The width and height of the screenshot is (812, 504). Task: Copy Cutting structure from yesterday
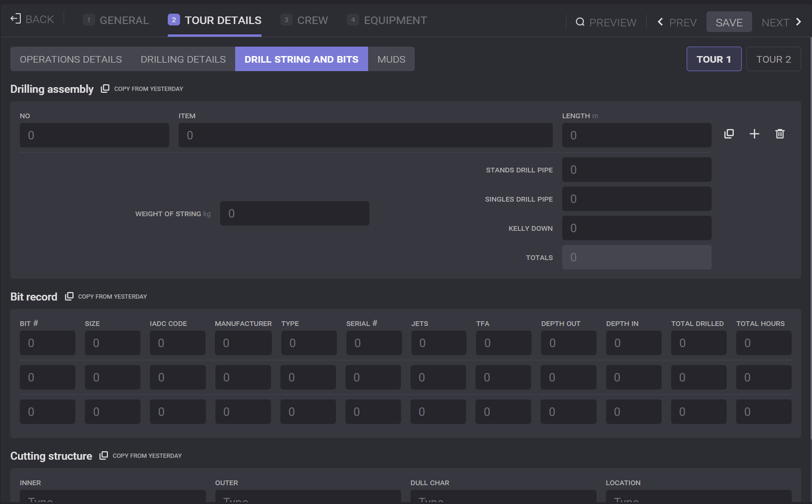pyautogui.click(x=141, y=456)
